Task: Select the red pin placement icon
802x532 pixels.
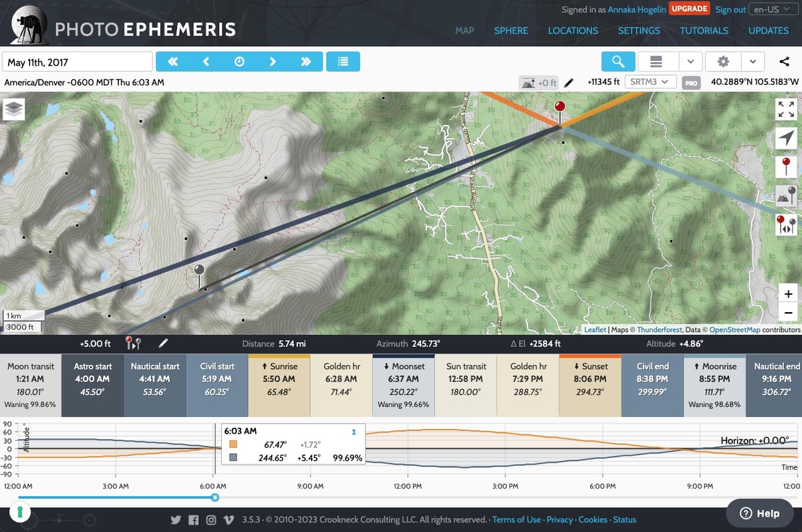Action: click(x=787, y=167)
